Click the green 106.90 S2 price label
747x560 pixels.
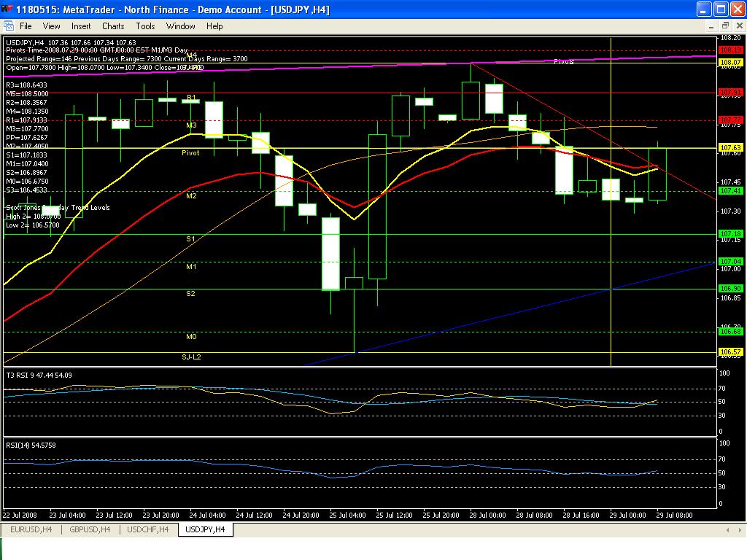tap(730, 289)
